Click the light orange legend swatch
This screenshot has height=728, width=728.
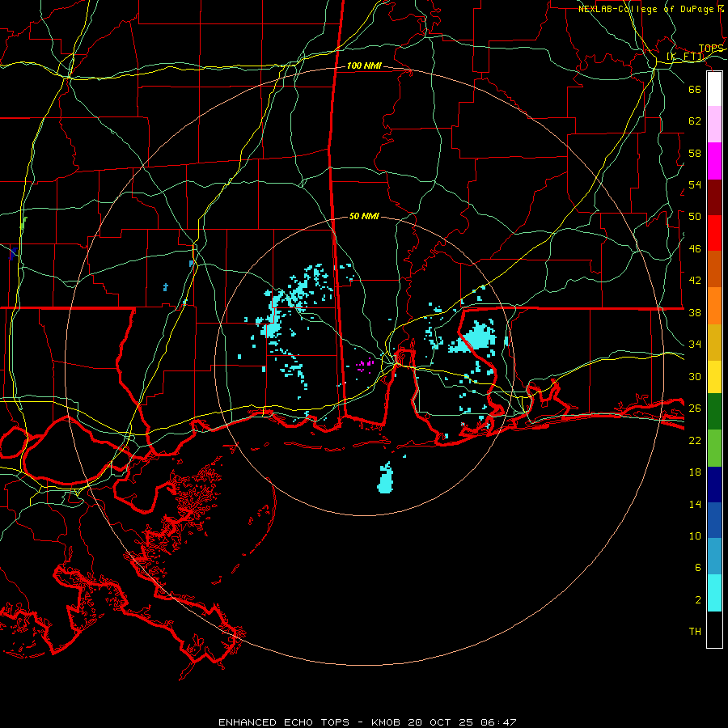click(x=714, y=306)
